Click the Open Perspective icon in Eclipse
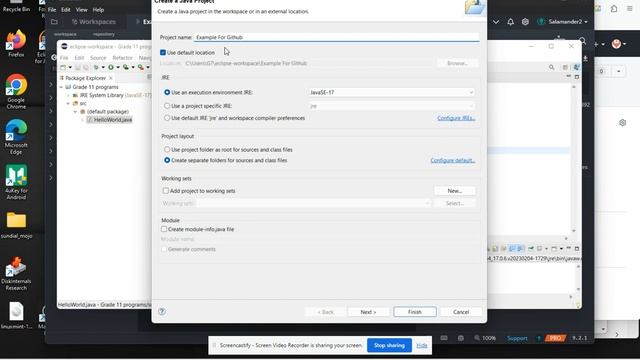Viewport: 640px width, 360px height. [565, 67]
